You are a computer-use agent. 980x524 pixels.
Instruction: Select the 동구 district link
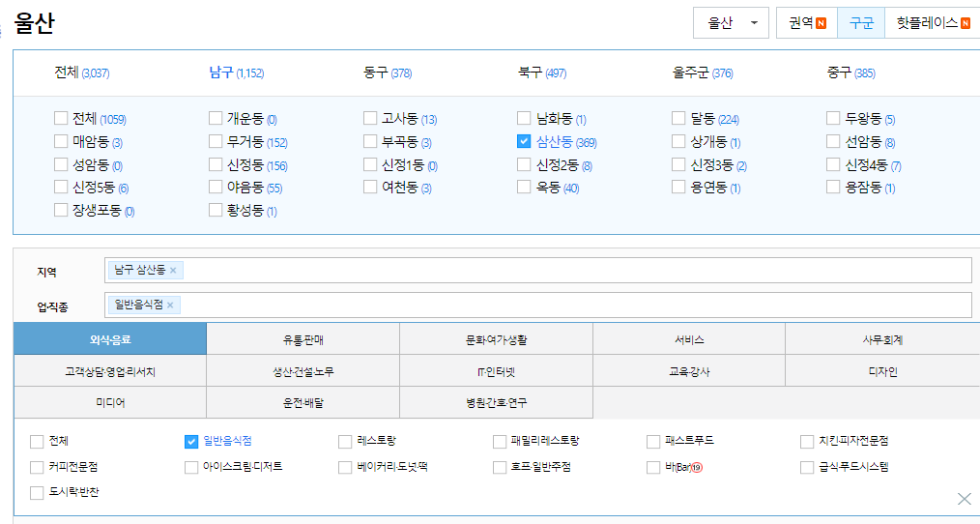388,73
